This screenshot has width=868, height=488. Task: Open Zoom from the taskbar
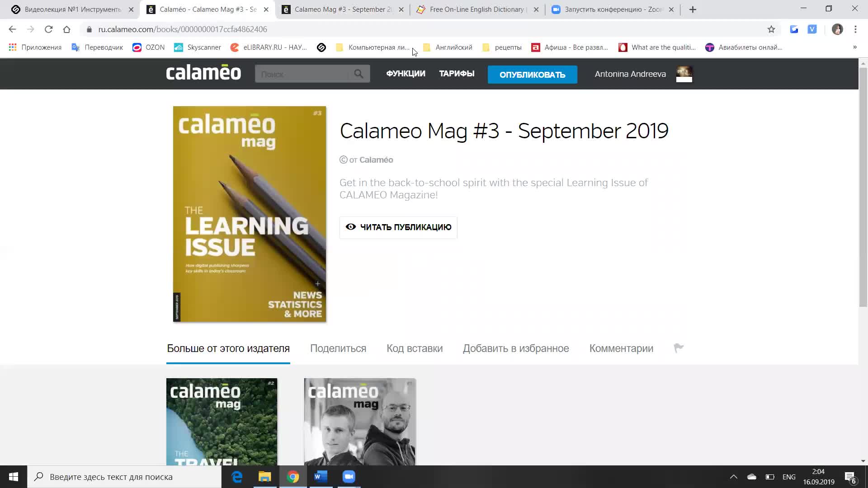tap(349, 477)
